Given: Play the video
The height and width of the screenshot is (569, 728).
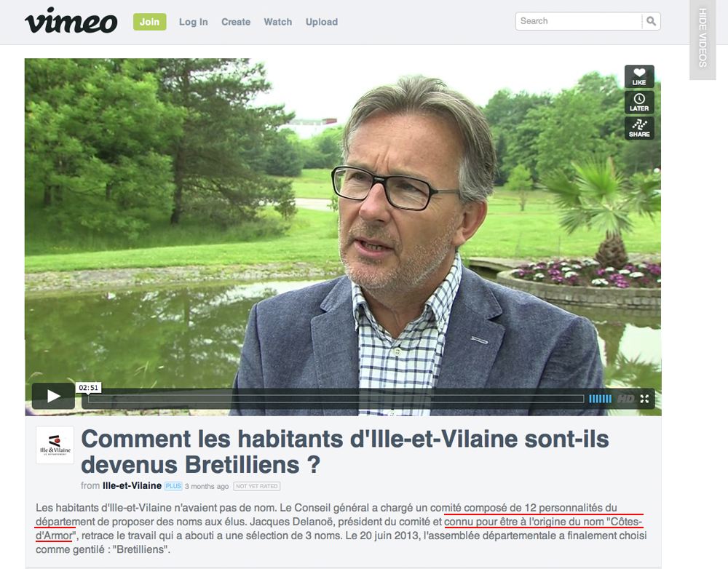Looking at the screenshot, I should click(x=53, y=396).
